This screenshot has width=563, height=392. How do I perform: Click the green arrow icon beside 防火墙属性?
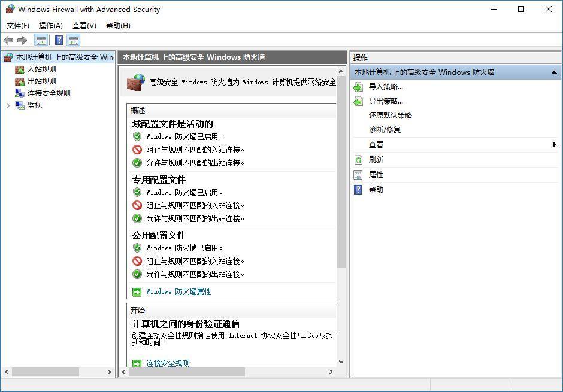(137, 292)
